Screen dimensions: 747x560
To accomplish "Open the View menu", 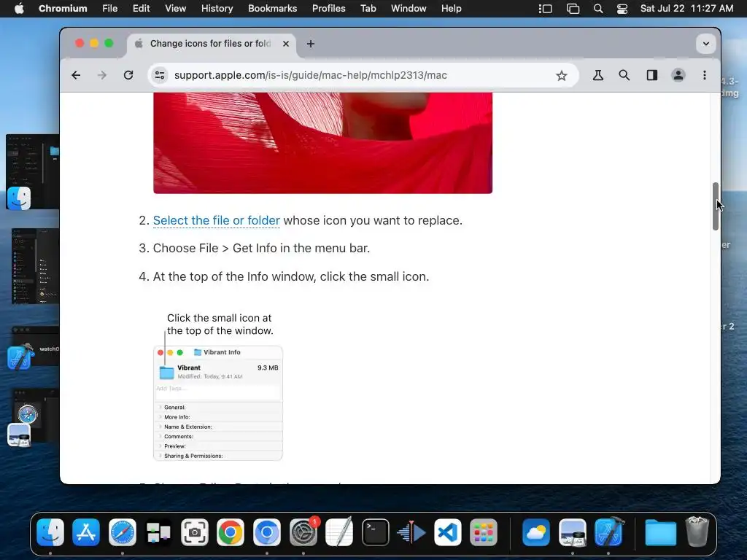I will pos(175,9).
